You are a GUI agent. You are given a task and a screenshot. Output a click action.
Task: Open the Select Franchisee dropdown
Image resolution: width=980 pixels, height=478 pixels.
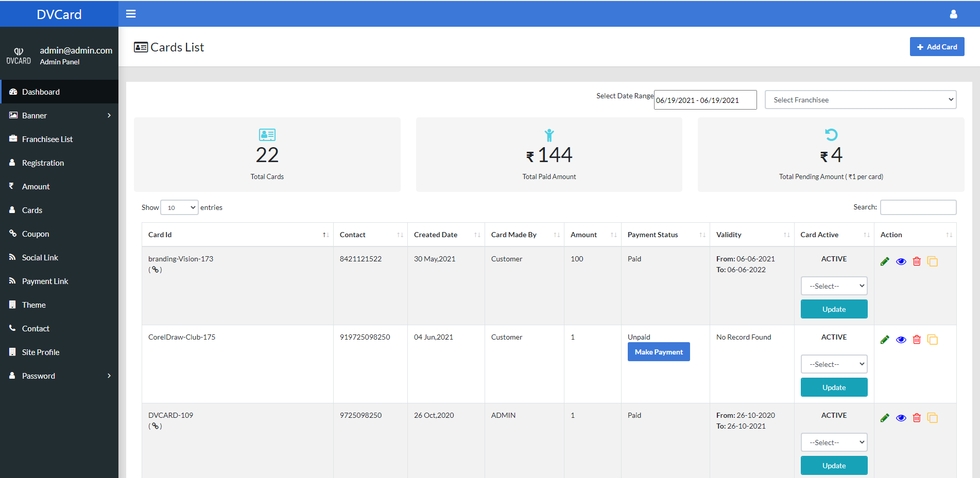click(861, 100)
